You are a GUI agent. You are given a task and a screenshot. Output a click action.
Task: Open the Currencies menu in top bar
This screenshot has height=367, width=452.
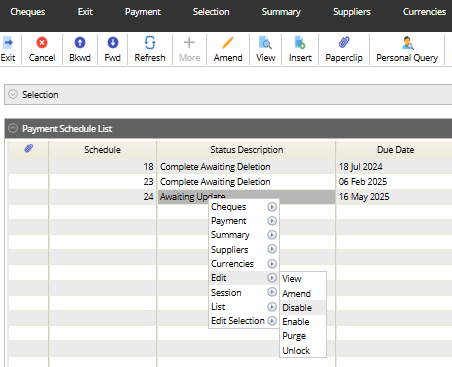(x=424, y=12)
